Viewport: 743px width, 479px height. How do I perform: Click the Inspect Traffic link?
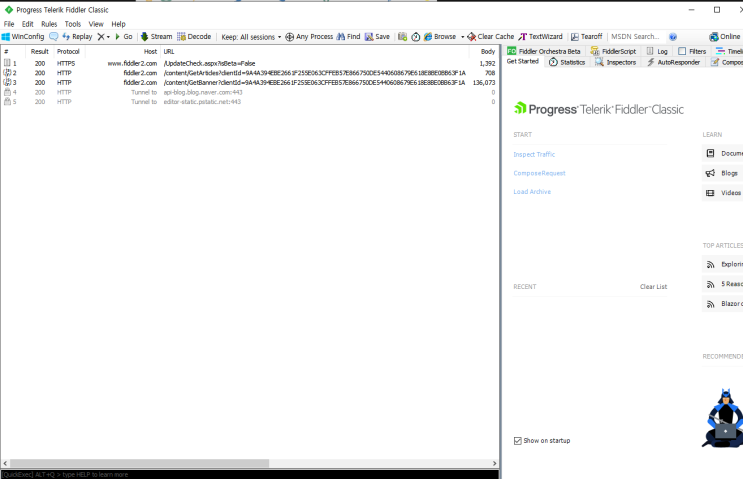pyautogui.click(x=534, y=154)
